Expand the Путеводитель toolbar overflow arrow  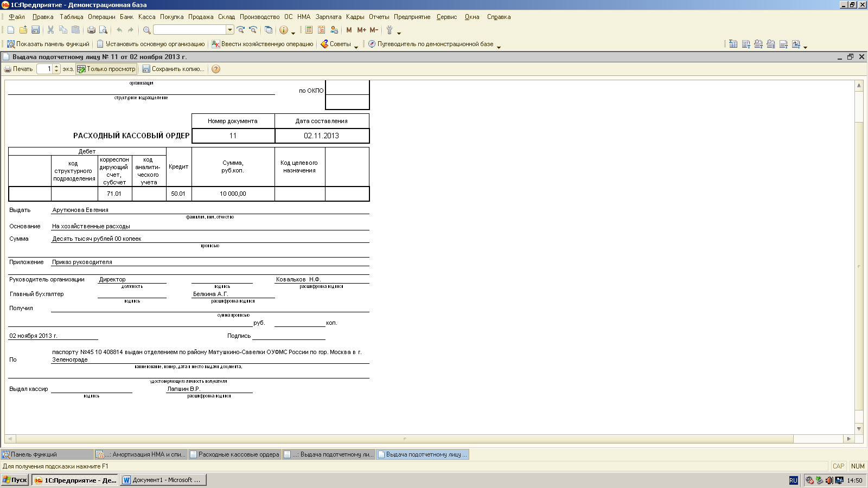[x=499, y=47]
